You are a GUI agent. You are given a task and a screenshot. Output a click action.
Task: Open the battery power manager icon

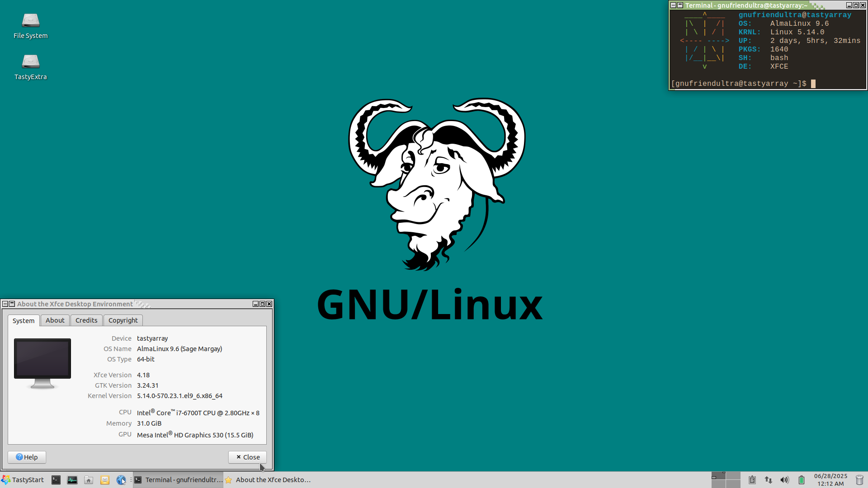802,480
